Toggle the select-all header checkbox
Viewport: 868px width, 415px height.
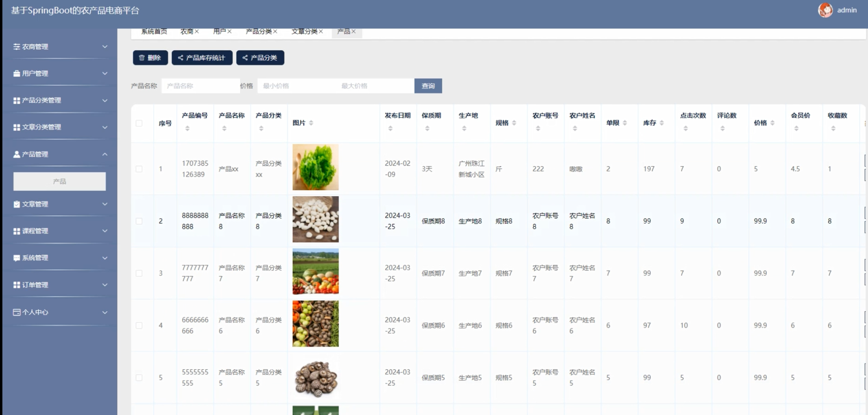click(139, 123)
